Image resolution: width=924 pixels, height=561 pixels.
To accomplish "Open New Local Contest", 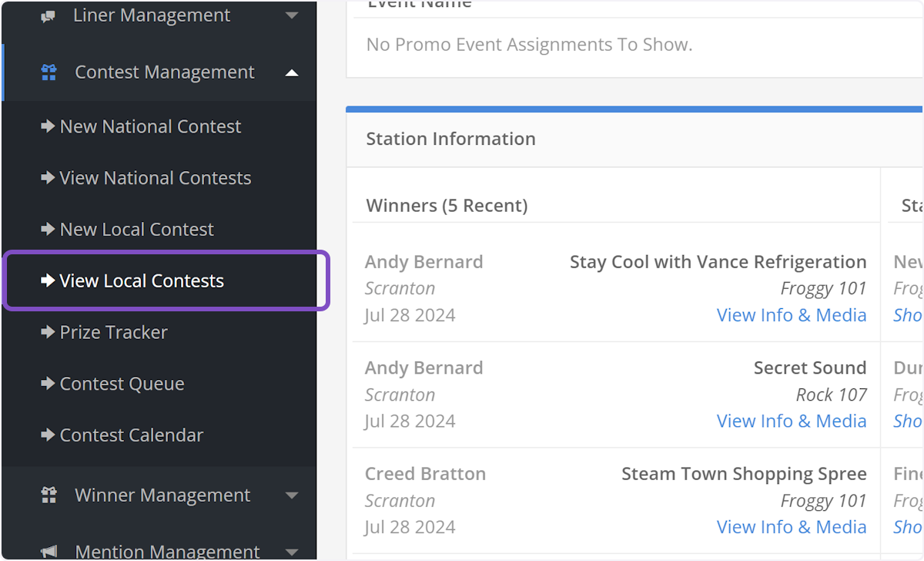I will (x=136, y=229).
